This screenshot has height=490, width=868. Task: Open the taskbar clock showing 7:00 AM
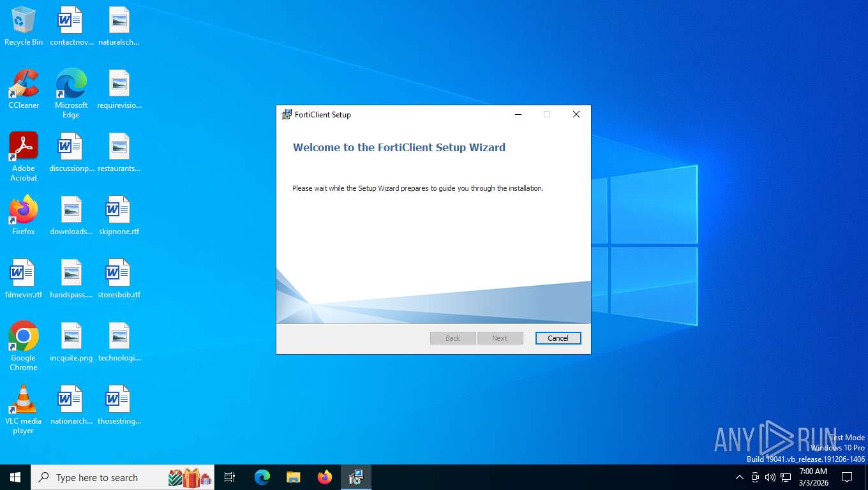point(813,477)
